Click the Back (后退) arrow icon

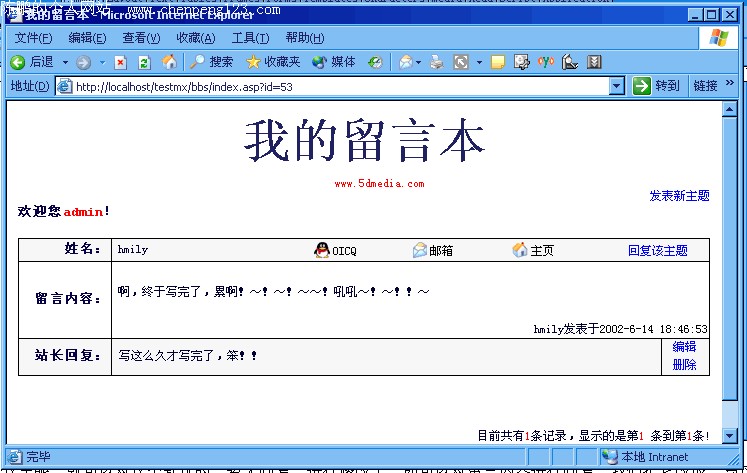(x=18, y=62)
